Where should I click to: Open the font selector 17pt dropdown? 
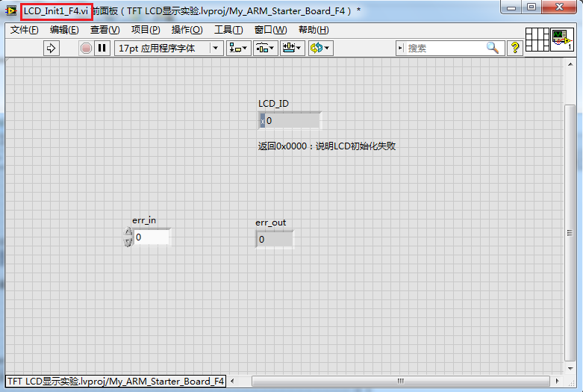169,49
